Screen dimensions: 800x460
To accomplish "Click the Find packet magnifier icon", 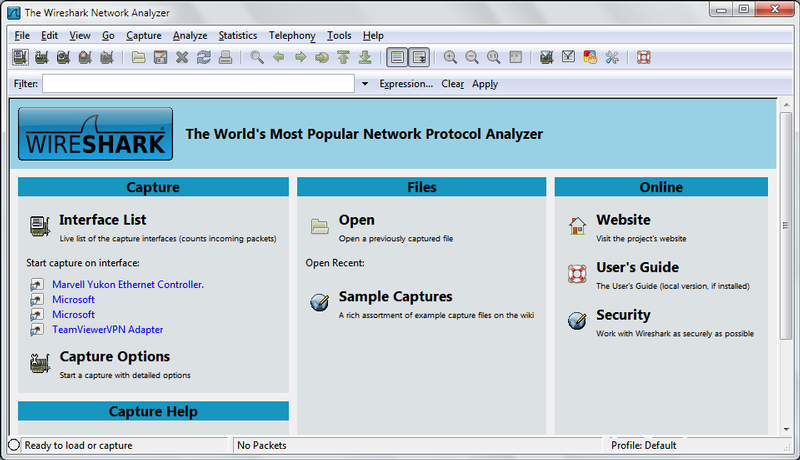I will (x=257, y=58).
